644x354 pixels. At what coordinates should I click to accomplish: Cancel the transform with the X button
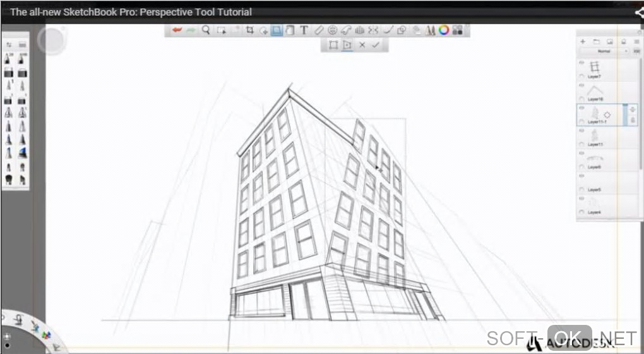tap(362, 45)
